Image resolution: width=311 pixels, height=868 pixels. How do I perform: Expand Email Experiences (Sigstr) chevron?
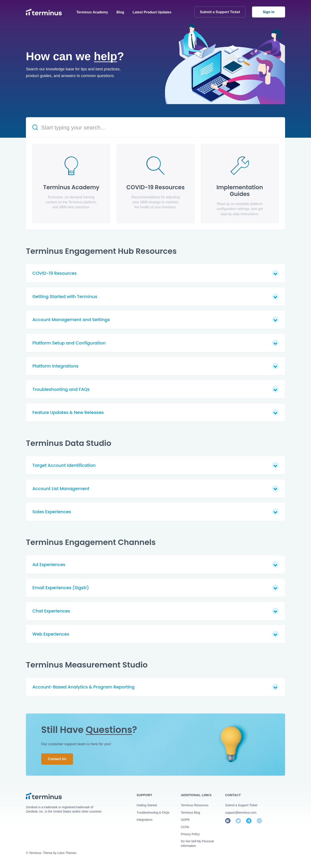275,588
